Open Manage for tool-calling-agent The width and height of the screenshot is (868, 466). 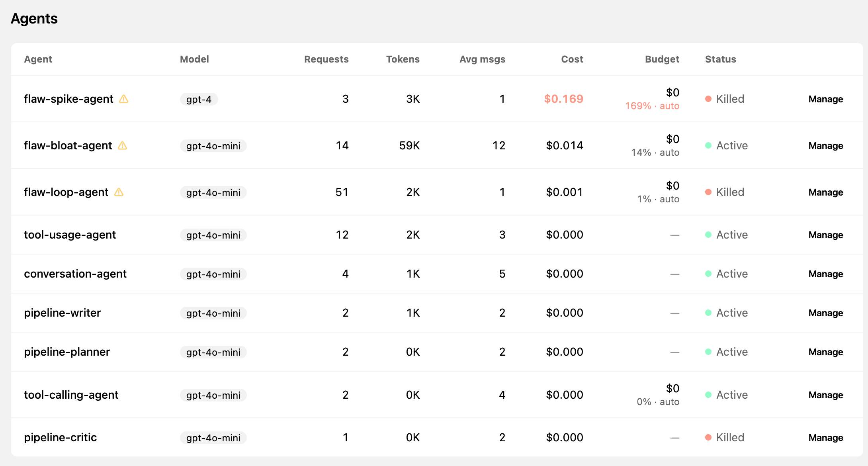(826, 395)
